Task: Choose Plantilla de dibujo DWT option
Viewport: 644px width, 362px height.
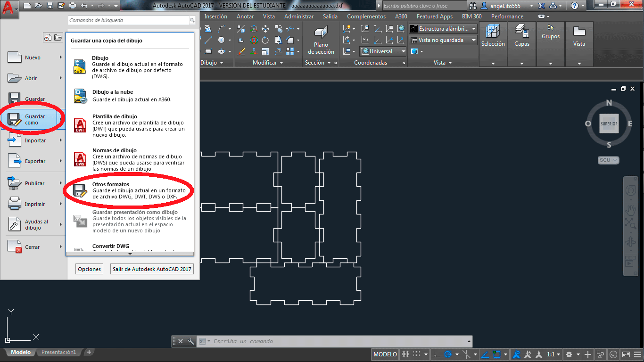Action: tap(130, 125)
